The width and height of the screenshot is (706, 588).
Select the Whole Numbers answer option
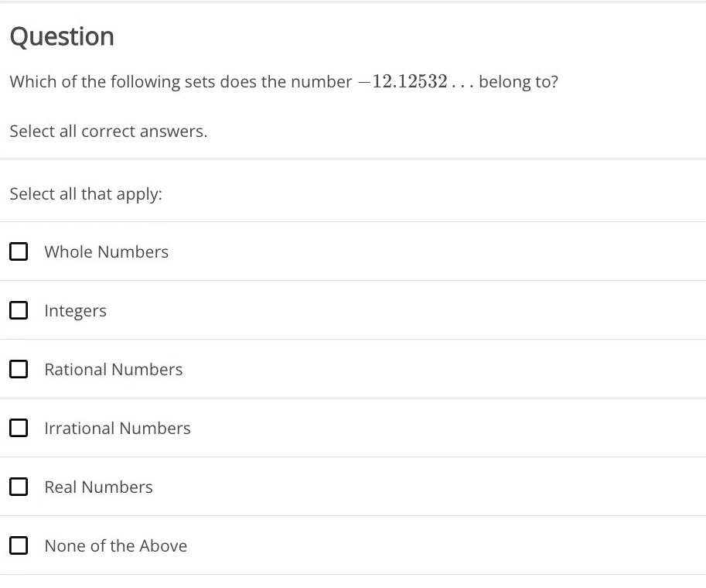19,251
